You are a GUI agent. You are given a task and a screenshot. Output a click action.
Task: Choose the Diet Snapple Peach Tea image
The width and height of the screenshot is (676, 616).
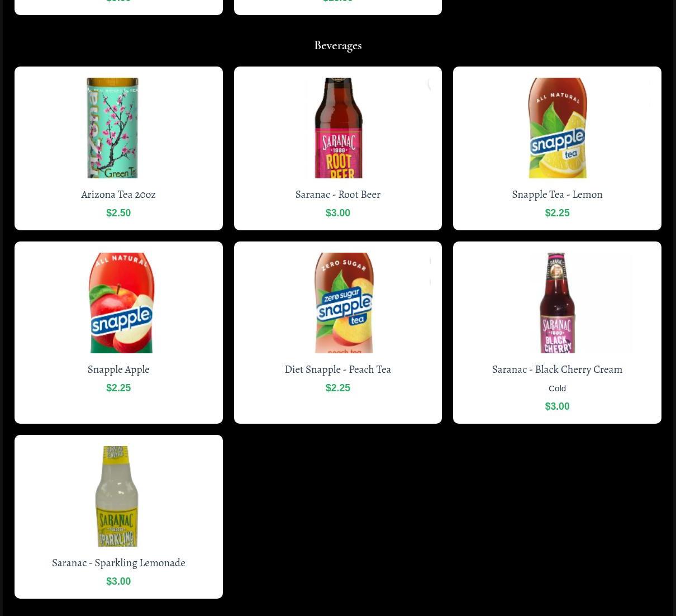(344, 303)
